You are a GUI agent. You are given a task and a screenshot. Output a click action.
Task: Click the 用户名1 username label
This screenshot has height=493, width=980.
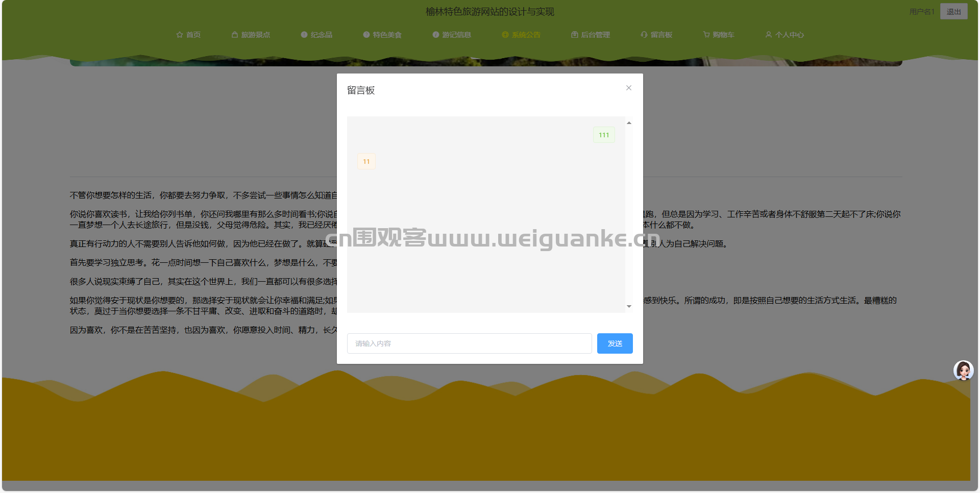point(922,12)
